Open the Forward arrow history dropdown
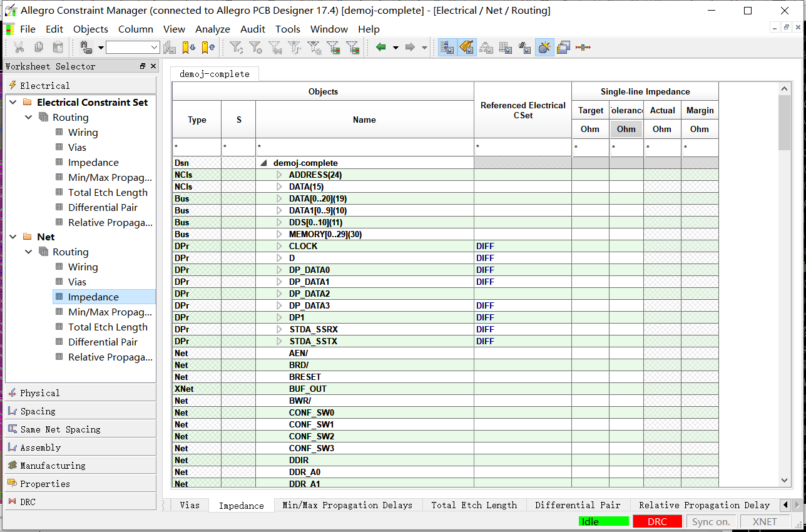 [424, 48]
